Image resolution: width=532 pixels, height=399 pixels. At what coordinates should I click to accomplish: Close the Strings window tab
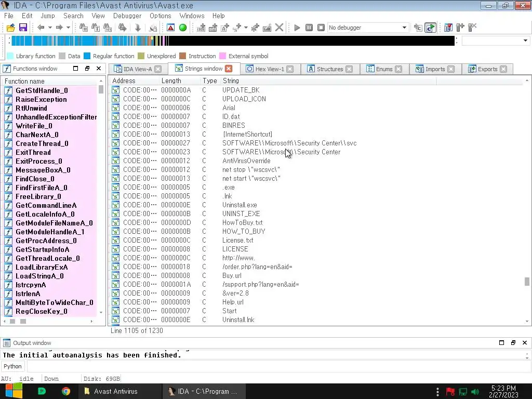(x=229, y=69)
